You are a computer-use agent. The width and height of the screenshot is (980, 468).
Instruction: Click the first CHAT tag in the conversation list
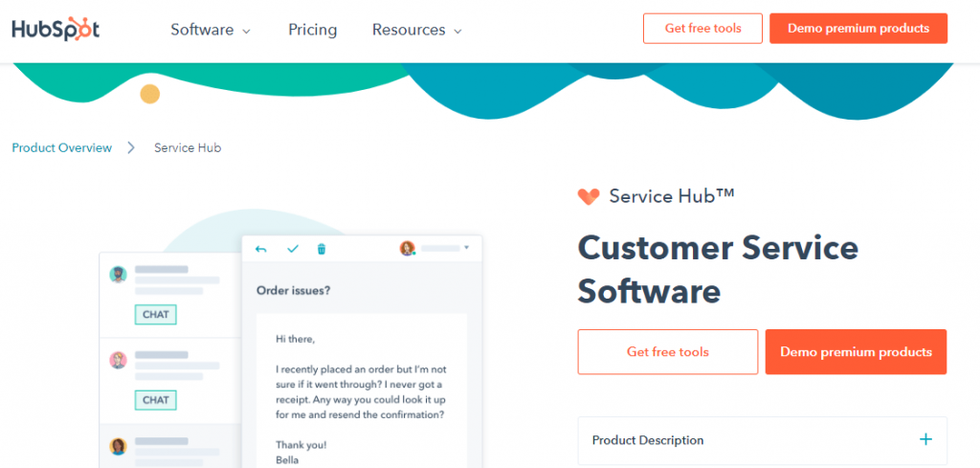click(x=155, y=315)
